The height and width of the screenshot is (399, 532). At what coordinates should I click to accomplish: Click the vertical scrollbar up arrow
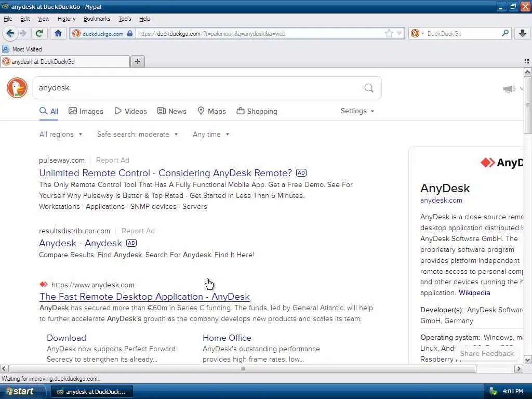click(527, 72)
